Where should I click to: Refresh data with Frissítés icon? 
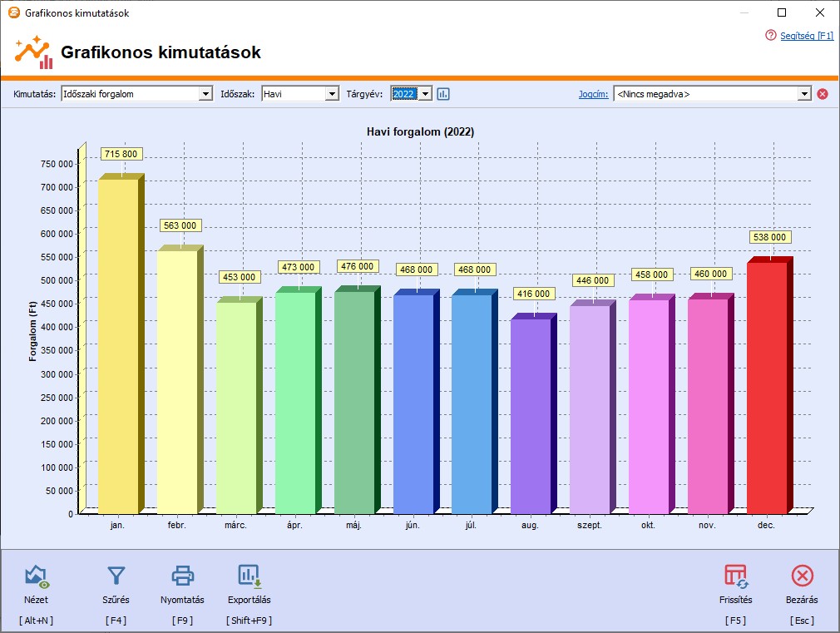pos(735,576)
